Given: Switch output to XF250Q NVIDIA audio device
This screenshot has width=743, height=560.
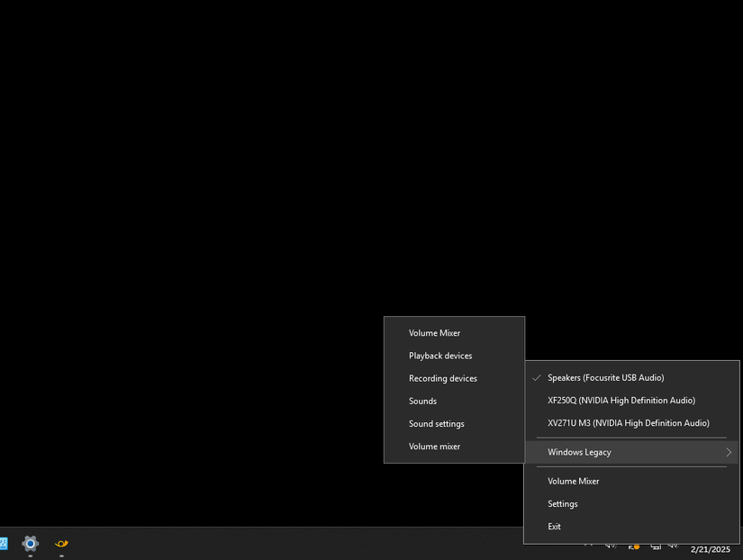Looking at the screenshot, I should pyautogui.click(x=621, y=400).
